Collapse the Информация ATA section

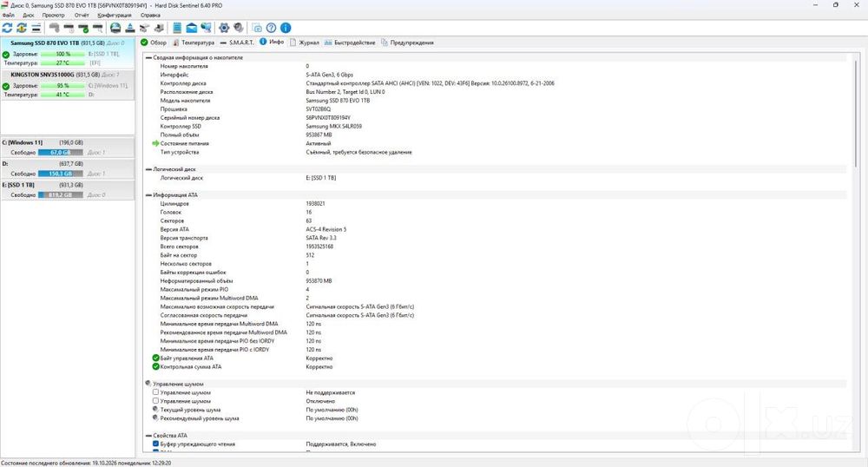148,194
